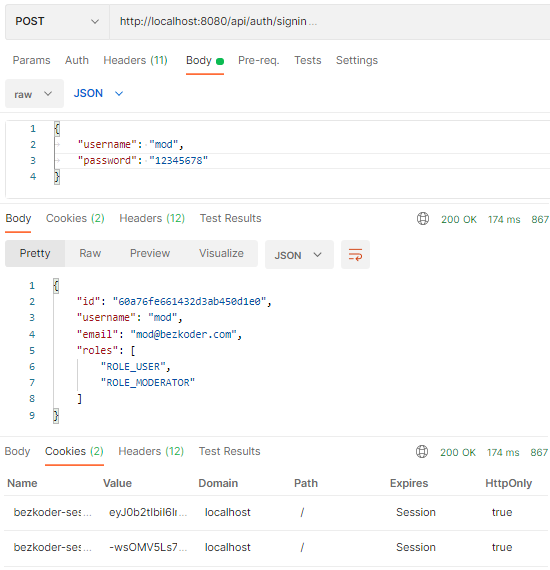
Task: Click the Name column header
Action: [22, 483]
